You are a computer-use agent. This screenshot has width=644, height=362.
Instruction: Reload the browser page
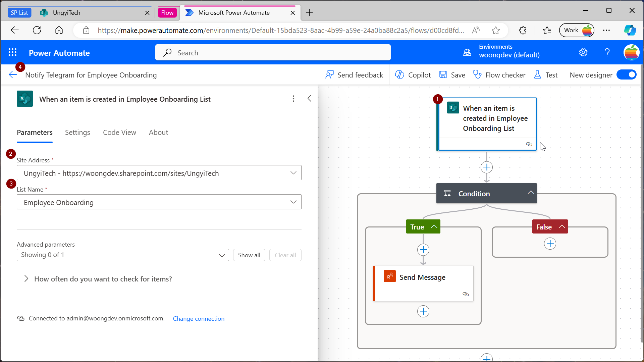pos(37,30)
